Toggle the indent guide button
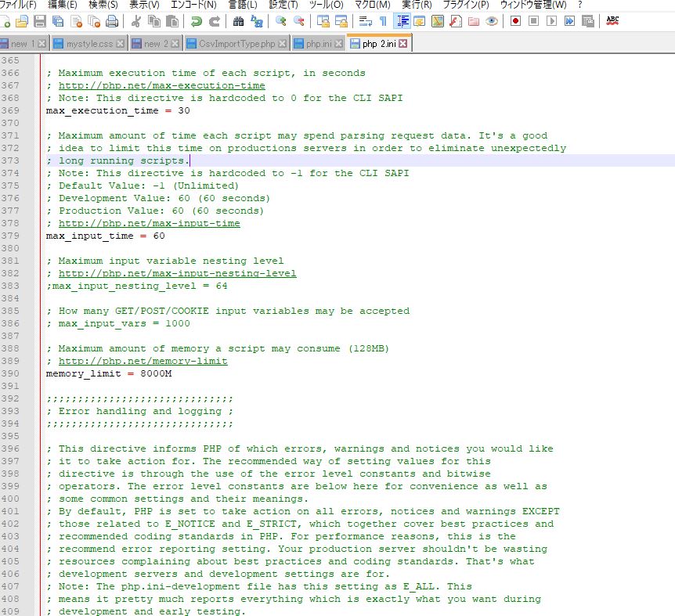Viewport: 675px width, 616px height. pyautogui.click(x=402, y=21)
